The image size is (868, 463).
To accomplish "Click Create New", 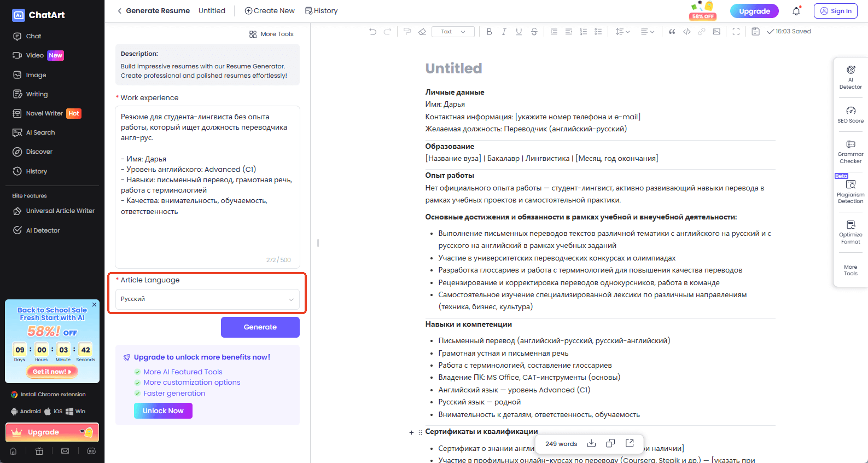I will [270, 11].
